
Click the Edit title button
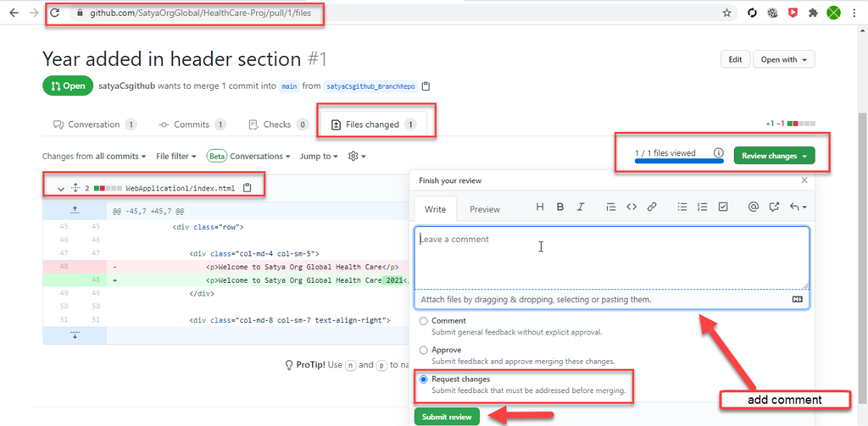735,60
